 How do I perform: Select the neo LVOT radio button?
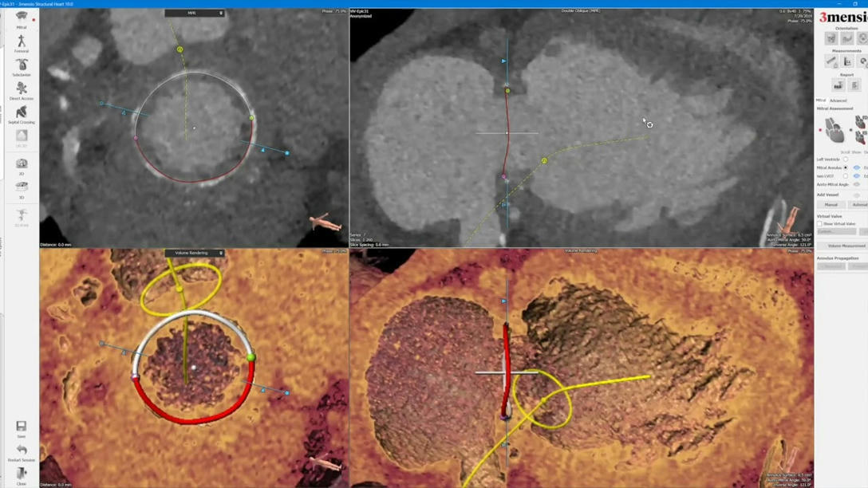point(846,175)
